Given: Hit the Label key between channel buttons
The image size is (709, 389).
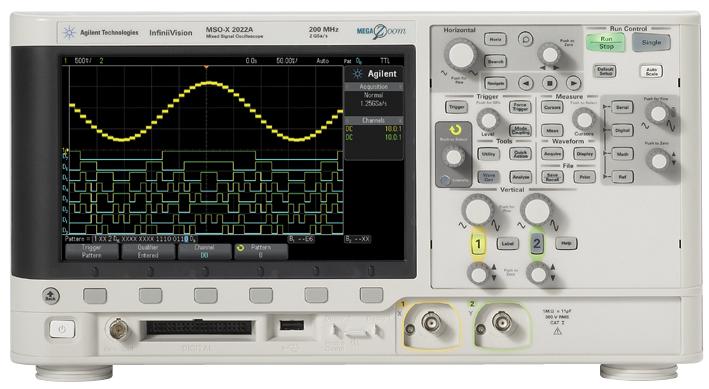Looking at the screenshot, I should 507,244.
